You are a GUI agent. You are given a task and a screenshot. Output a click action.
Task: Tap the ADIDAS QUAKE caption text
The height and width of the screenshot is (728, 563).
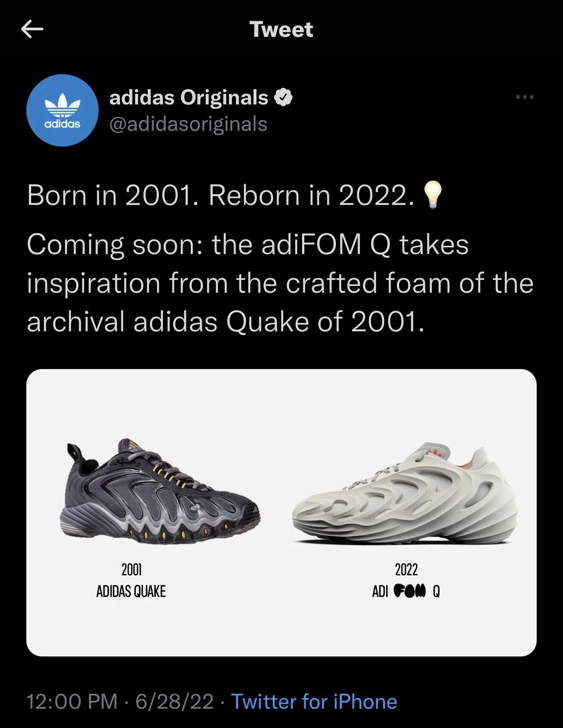click(131, 592)
